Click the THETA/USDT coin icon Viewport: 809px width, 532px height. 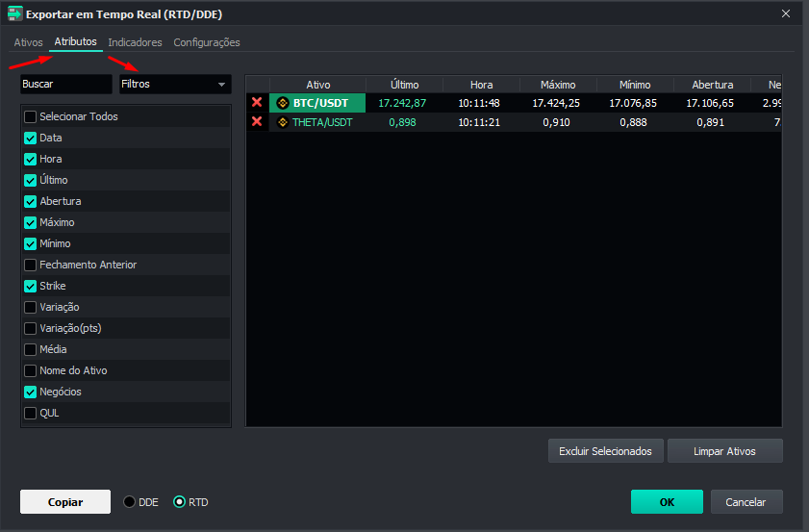pos(283,122)
